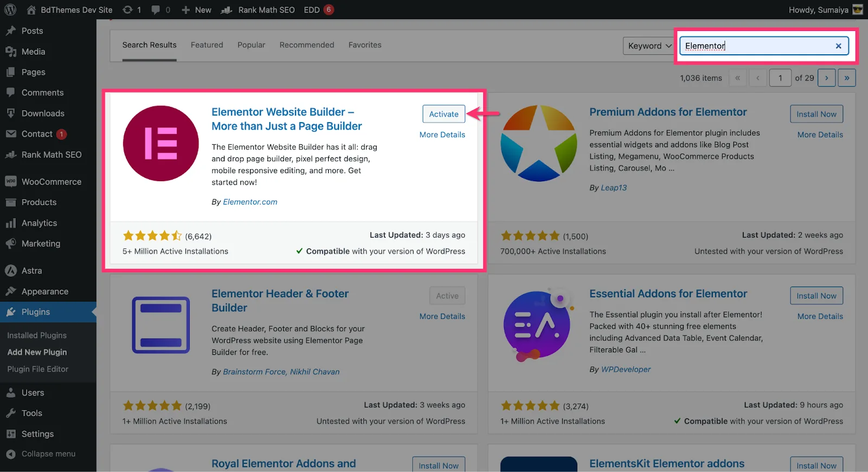
Task: Open the Elementor.com author link
Action: tap(250, 202)
